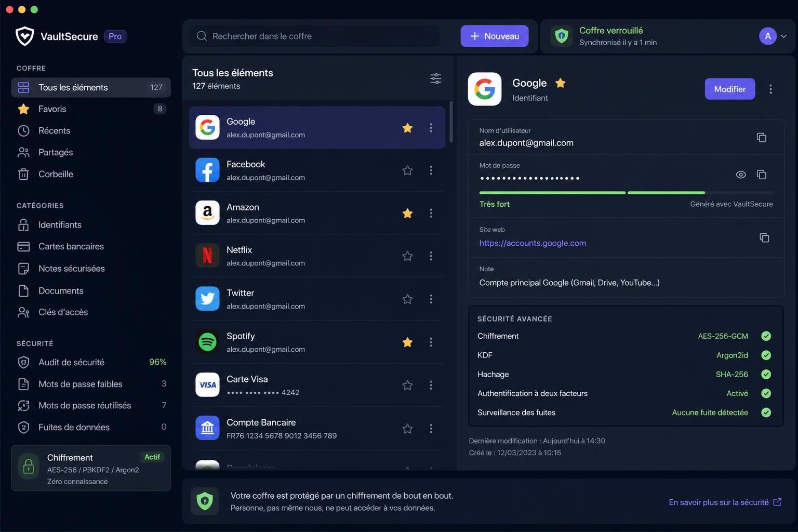
Task: Click the Pro badge
Action: tap(115, 36)
